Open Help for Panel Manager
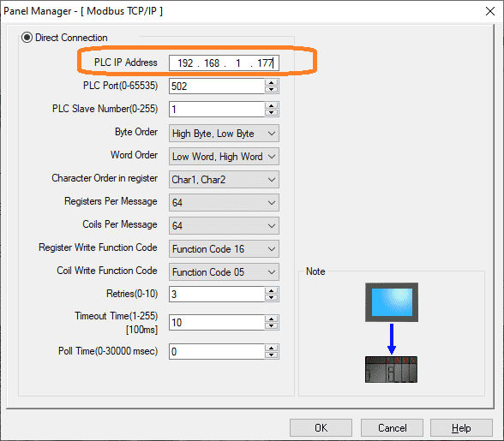This screenshot has width=504, height=441. click(x=461, y=428)
